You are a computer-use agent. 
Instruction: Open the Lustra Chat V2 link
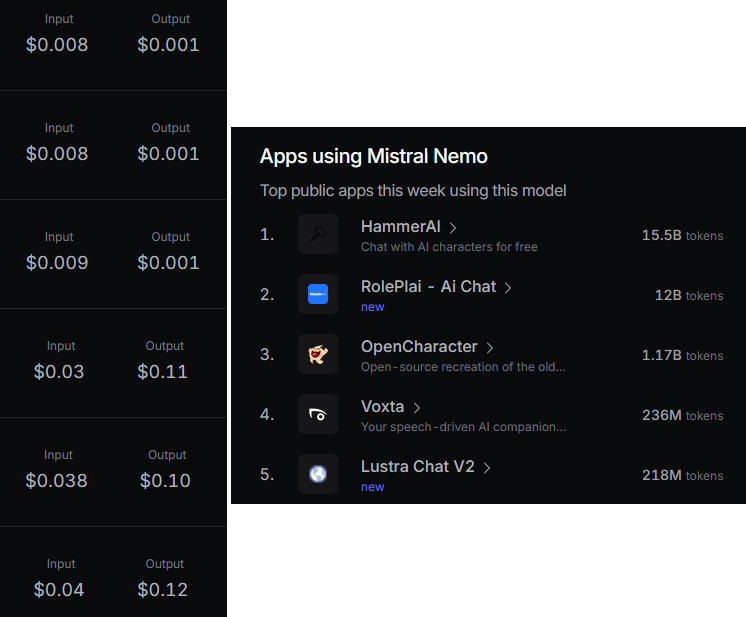[418, 467]
